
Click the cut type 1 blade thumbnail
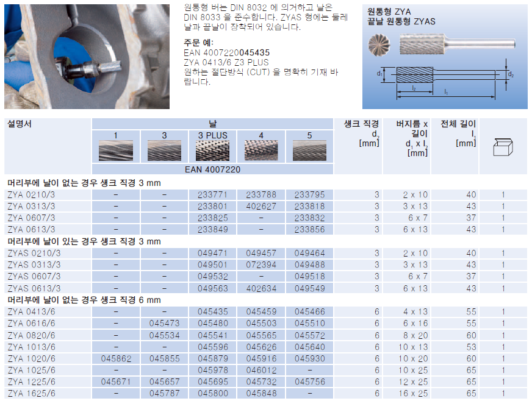point(116,151)
